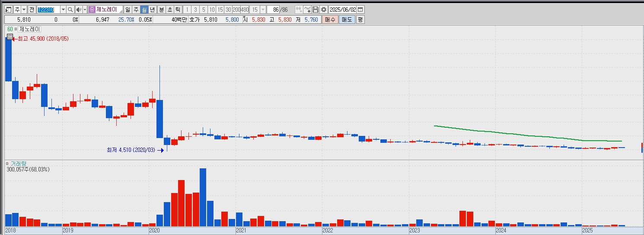Expand the stock code history dropdown
The image size is (644, 235).
coord(63,10)
